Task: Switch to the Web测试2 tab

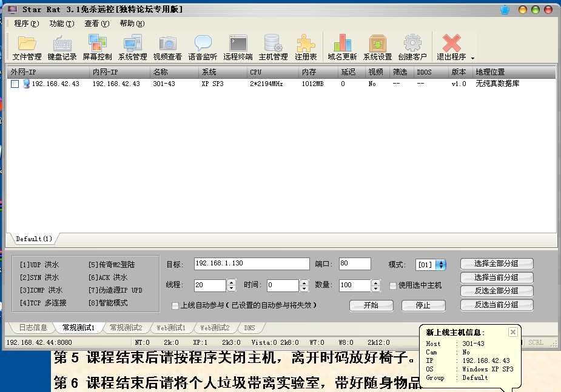Action: click(215, 328)
